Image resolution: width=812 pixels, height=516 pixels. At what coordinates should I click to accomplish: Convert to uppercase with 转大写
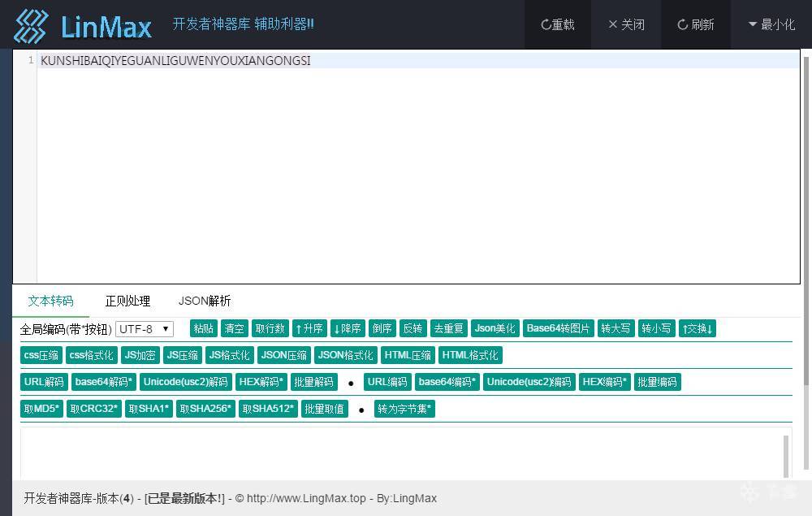coord(615,328)
